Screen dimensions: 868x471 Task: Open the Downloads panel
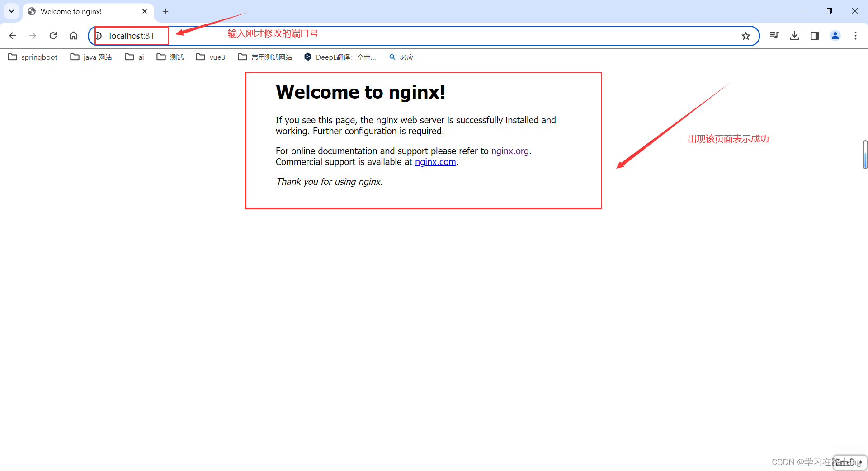(794, 35)
